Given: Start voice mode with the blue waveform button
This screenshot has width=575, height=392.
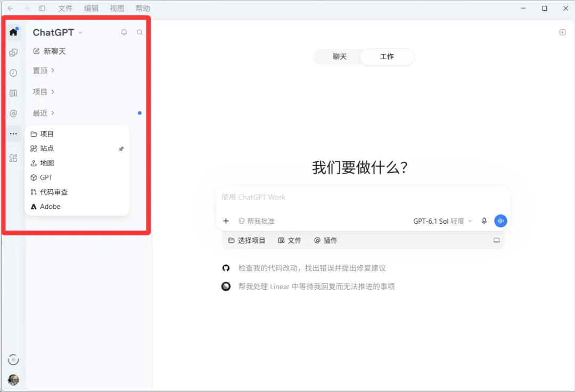Looking at the screenshot, I should tap(500, 220).
